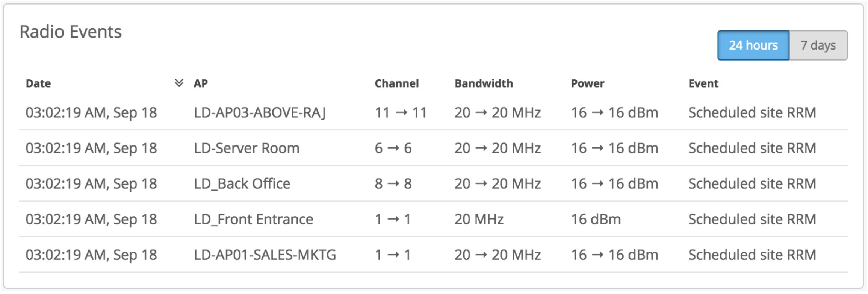Open the LD-AP03-ABOVE-RAJ access point
This screenshot has height=294, width=868.
[260, 112]
